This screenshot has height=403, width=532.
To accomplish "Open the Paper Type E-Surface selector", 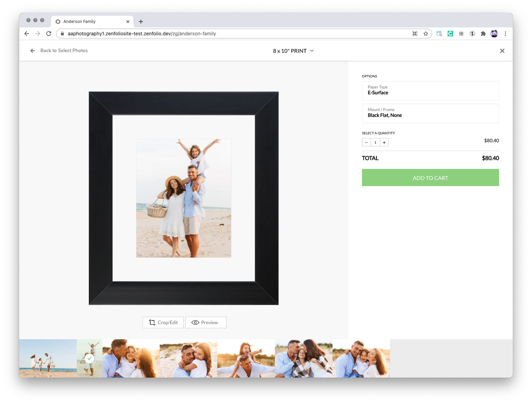I will pos(430,90).
